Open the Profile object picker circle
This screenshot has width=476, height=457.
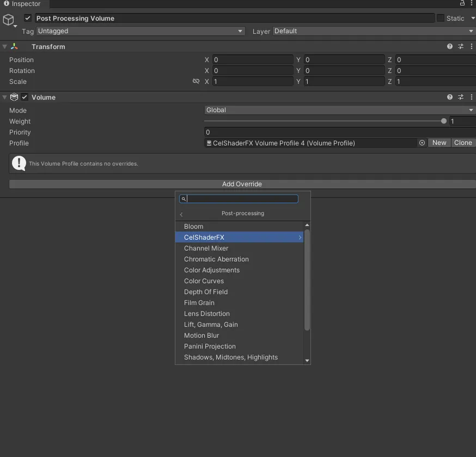click(x=422, y=143)
